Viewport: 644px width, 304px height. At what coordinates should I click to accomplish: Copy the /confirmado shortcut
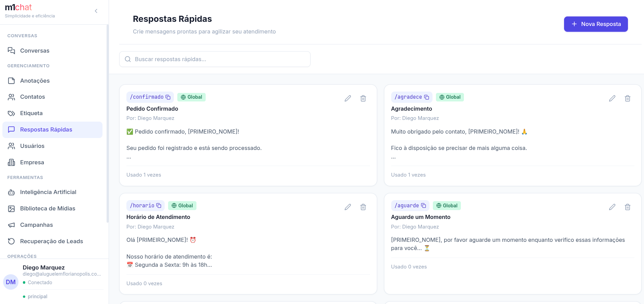click(x=168, y=97)
